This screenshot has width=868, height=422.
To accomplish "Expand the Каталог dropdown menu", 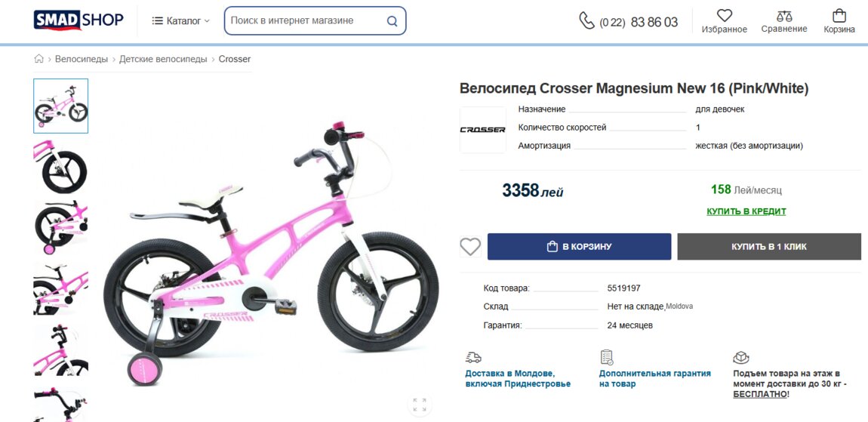I will point(181,21).
